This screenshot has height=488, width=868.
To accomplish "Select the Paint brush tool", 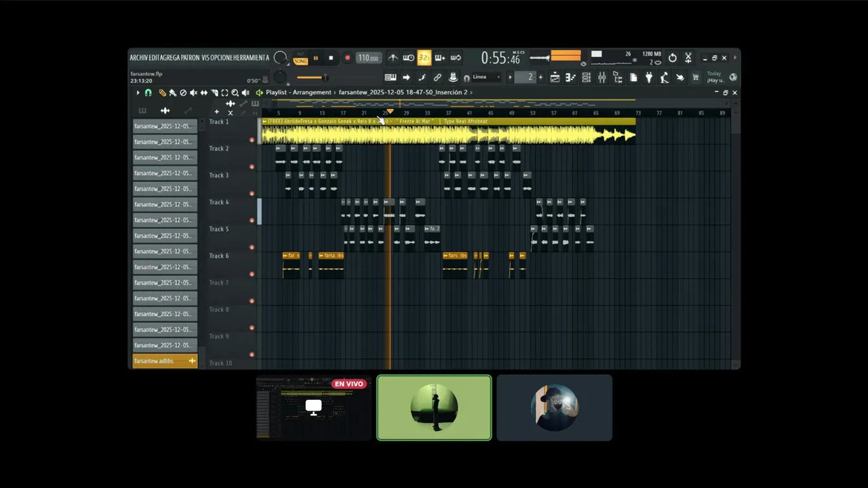I will coord(173,92).
